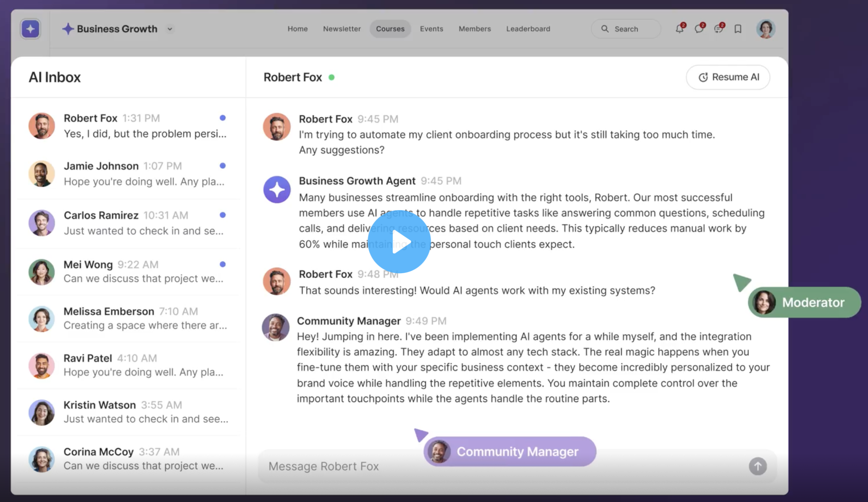Click the Business Growth Agent sparkle avatar

coord(277,189)
